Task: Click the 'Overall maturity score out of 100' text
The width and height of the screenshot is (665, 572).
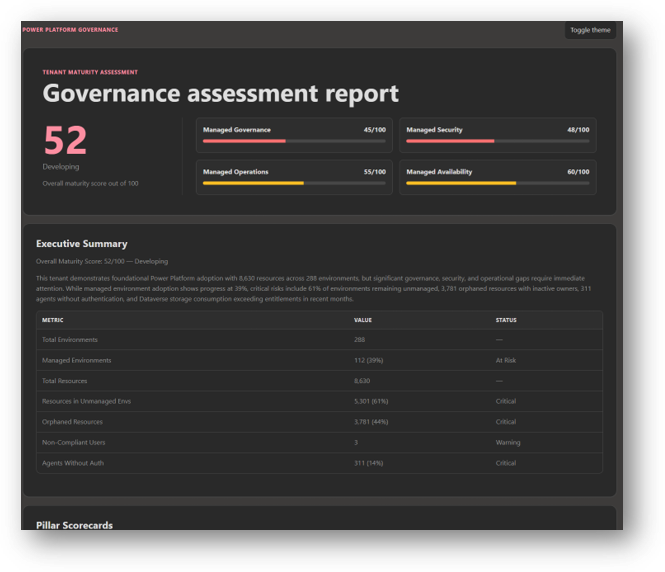Action: pos(90,184)
